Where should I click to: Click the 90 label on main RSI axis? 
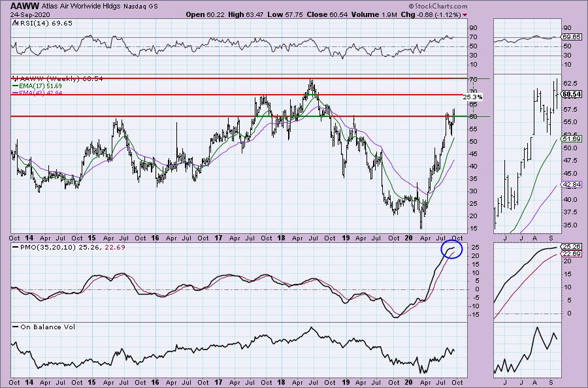click(x=473, y=27)
